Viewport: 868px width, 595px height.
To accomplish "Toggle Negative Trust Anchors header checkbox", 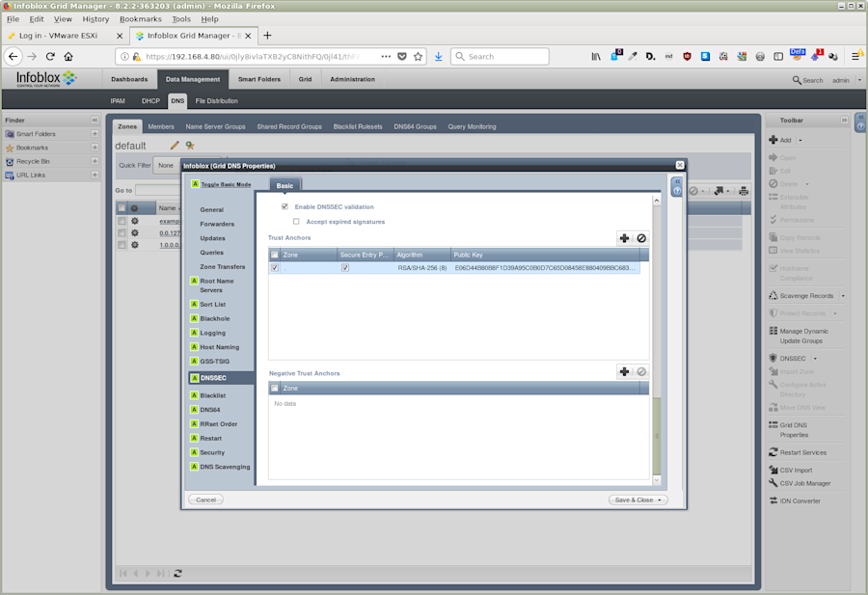I will point(275,389).
